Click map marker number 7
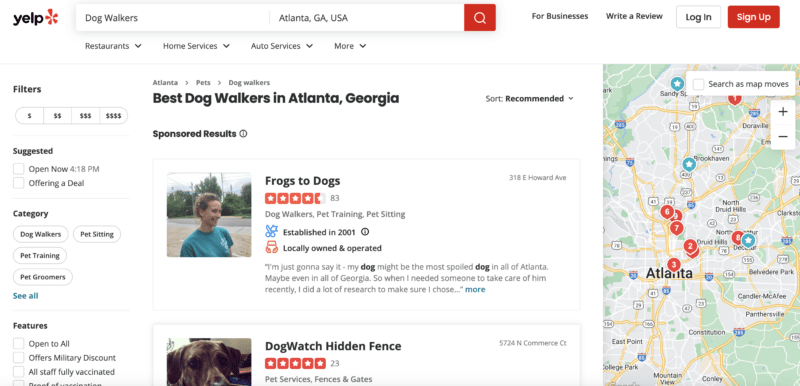The height and width of the screenshot is (386, 800). tap(677, 228)
